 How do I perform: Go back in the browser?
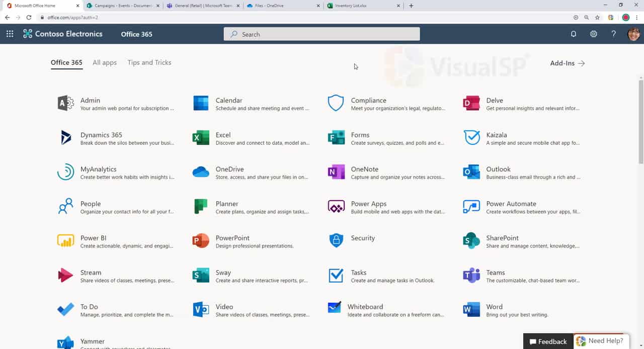tap(7, 17)
